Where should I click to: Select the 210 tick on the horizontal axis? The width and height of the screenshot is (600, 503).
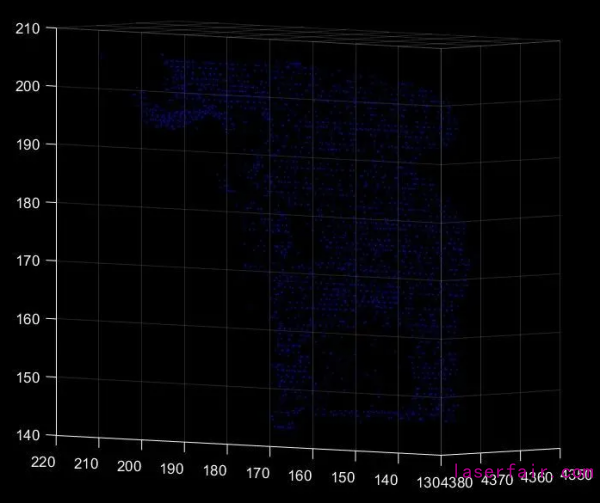coord(87,465)
